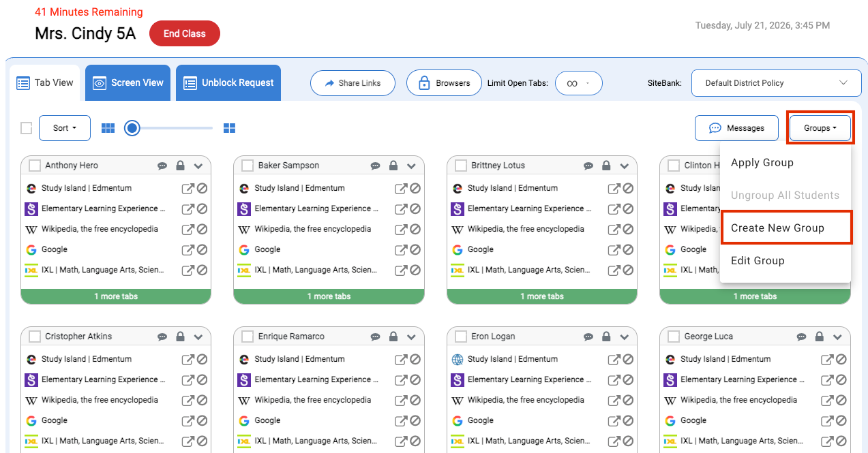The height and width of the screenshot is (453, 868).
Task: Open Google tab externally for Anthony Hero
Action: tap(188, 250)
